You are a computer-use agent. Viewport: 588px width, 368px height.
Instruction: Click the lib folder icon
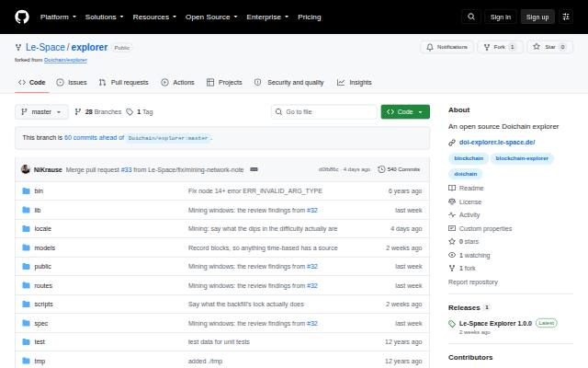(26, 210)
